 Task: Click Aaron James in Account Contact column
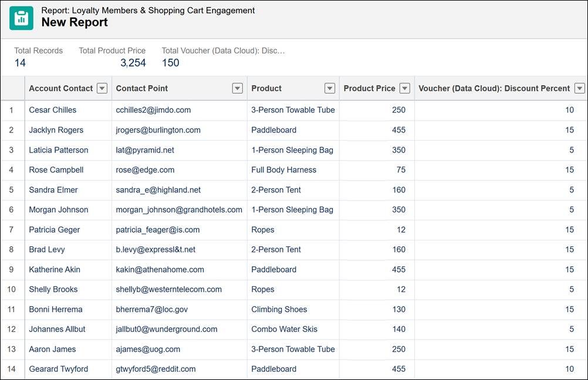pos(52,349)
